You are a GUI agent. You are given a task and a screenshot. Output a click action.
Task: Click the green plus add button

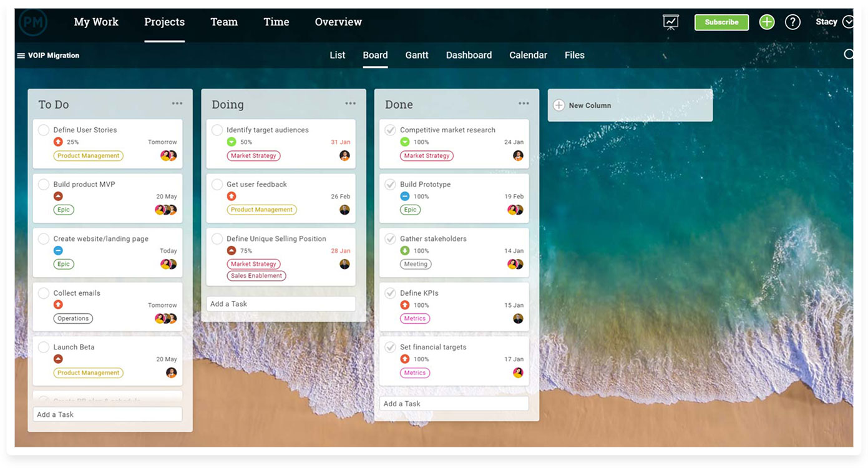(767, 22)
